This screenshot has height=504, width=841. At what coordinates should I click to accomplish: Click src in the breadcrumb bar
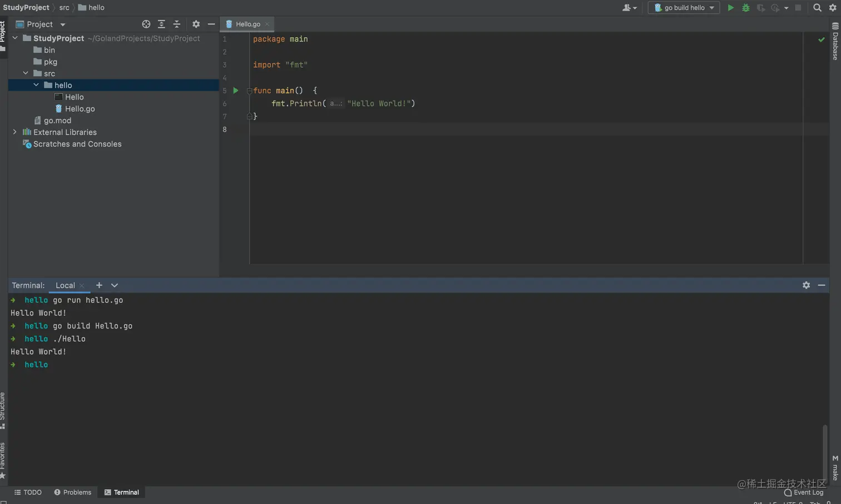(65, 8)
